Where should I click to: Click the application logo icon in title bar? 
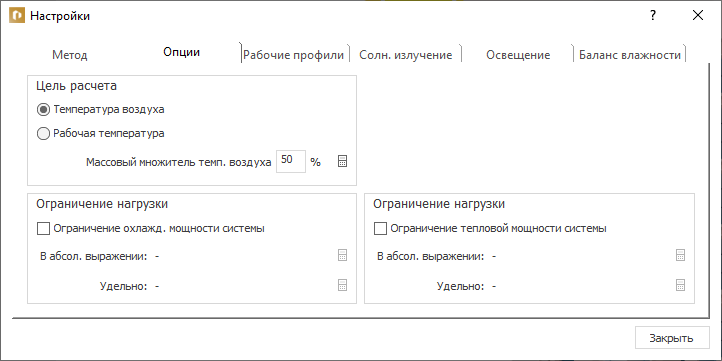(x=17, y=16)
